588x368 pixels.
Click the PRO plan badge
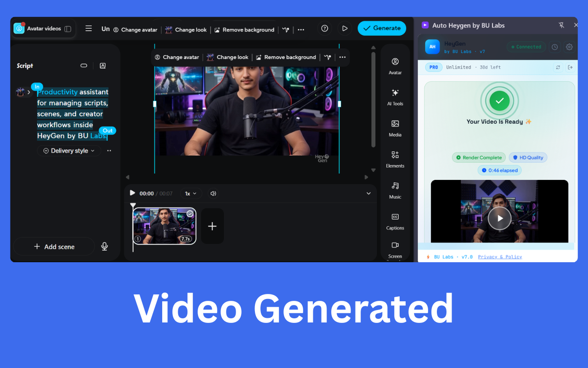pyautogui.click(x=434, y=67)
